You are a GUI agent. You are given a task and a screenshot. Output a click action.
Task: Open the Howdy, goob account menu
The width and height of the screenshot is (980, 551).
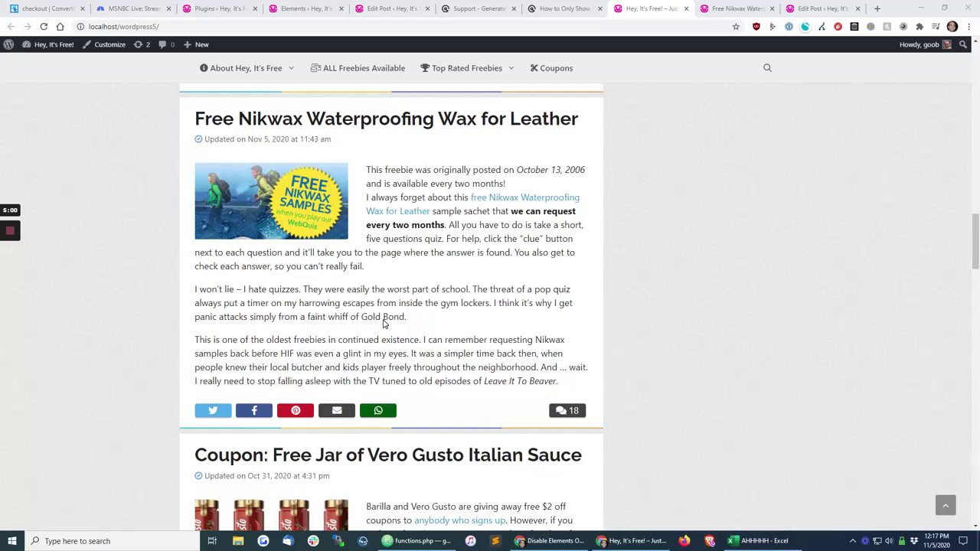click(x=925, y=44)
